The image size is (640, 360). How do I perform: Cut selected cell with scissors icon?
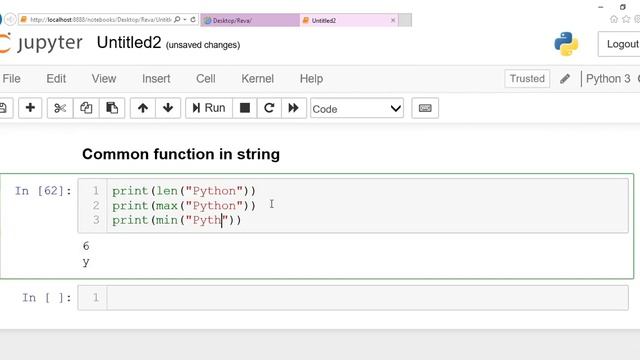tap(60, 108)
